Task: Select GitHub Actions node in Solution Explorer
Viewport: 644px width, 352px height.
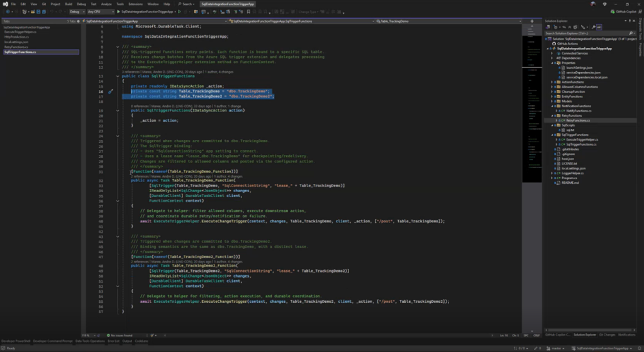Action: (568, 43)
